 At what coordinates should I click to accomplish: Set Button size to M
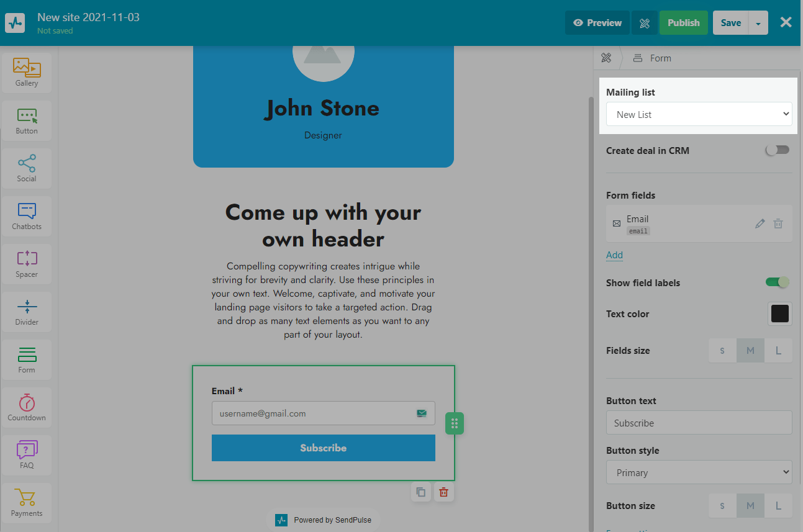750,506
